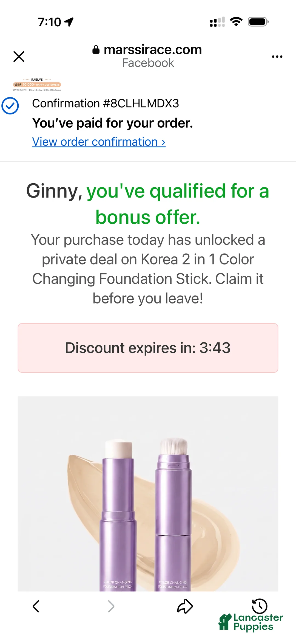Tap the Wi-Fi status icon
296x644 pixels.
point(236,21)
